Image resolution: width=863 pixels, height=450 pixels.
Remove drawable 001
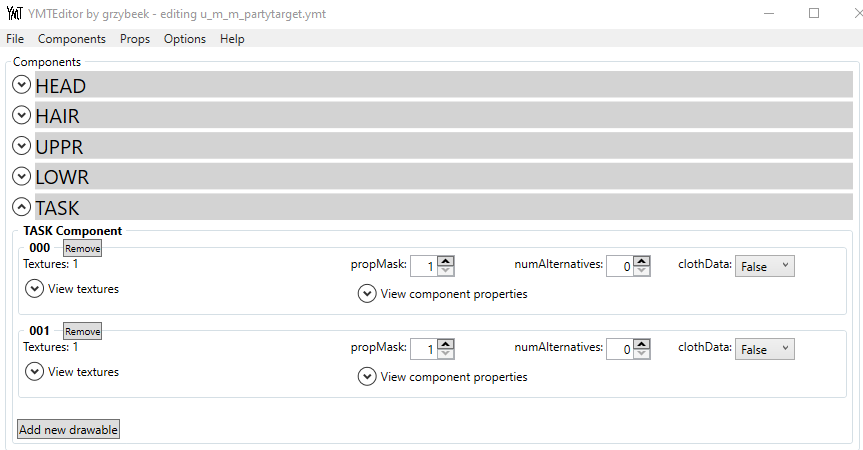click(x=83, y=331)
